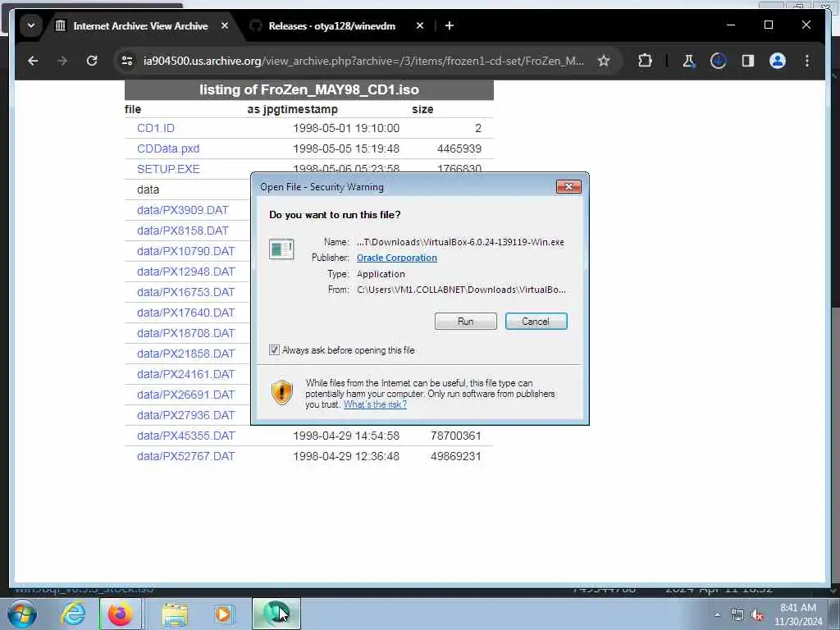Click the security shield warning icon
Viewport: 840px width, 630px height.
(x=282, y=393)
